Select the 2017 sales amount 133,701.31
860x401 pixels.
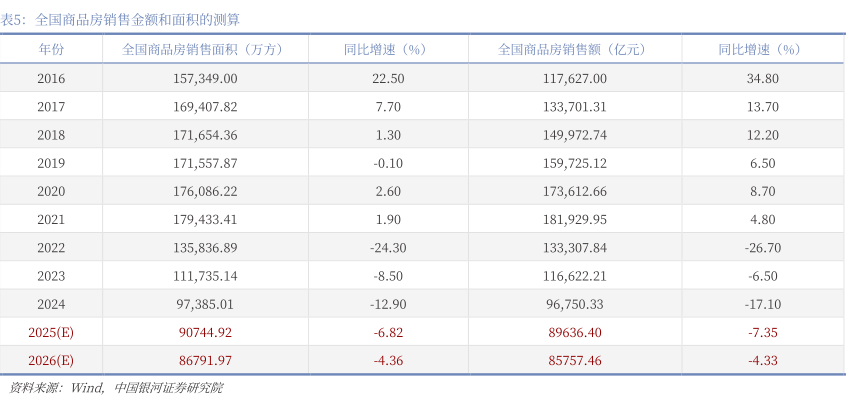pyautogui.click(x=572, y=106)
